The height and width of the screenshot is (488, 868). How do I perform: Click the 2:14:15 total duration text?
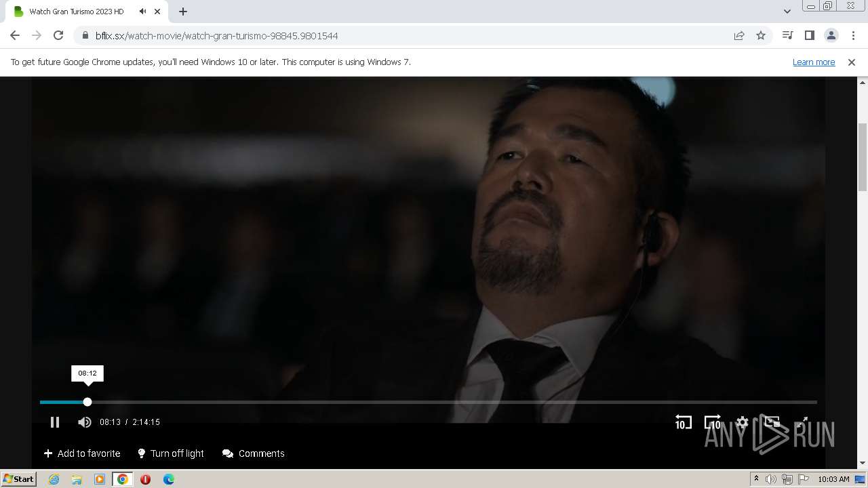click(146, 422)
